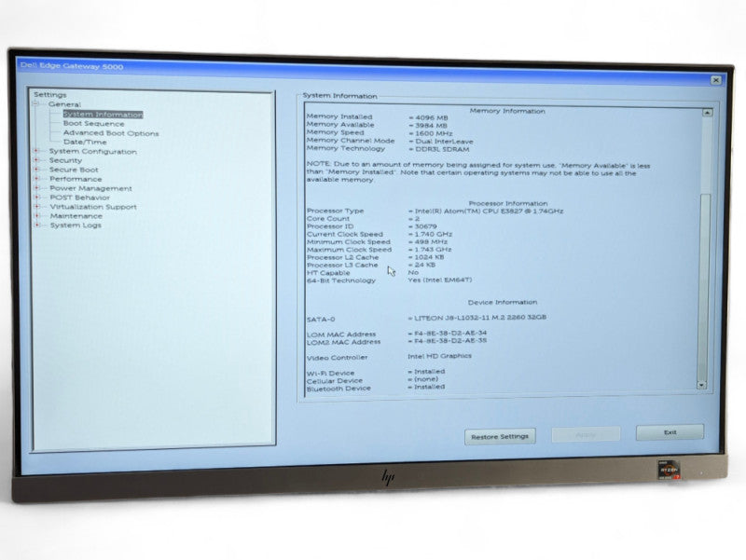Select System Configuration label
This screenshot has width=746, height=560.
[x=92, y=151]
